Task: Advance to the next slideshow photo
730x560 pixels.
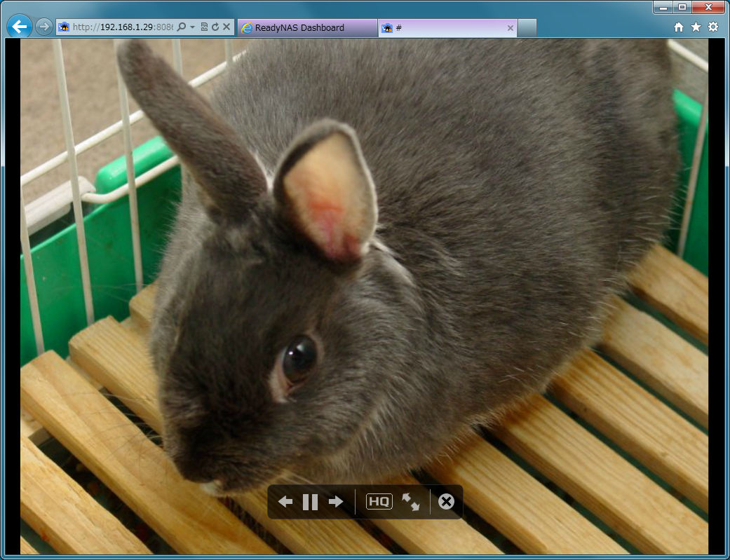Action: pyautogui.click(x=336, y=502)
